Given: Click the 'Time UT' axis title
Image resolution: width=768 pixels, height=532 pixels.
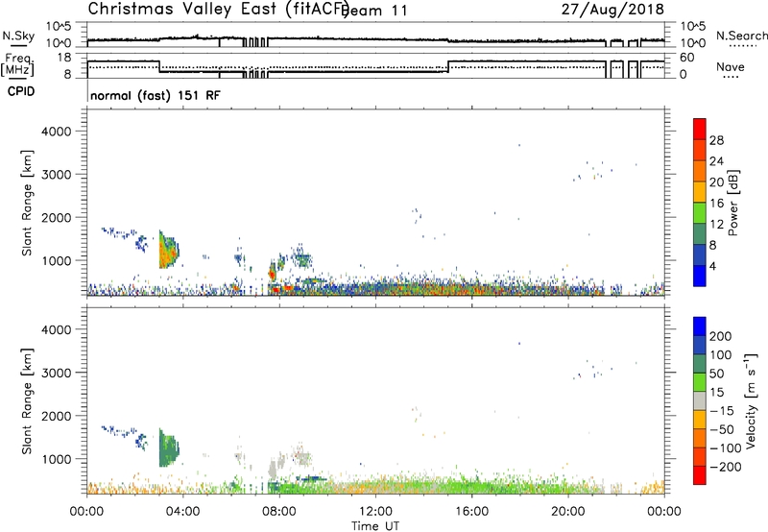Looking at the screenshot, I should (375, 526).
